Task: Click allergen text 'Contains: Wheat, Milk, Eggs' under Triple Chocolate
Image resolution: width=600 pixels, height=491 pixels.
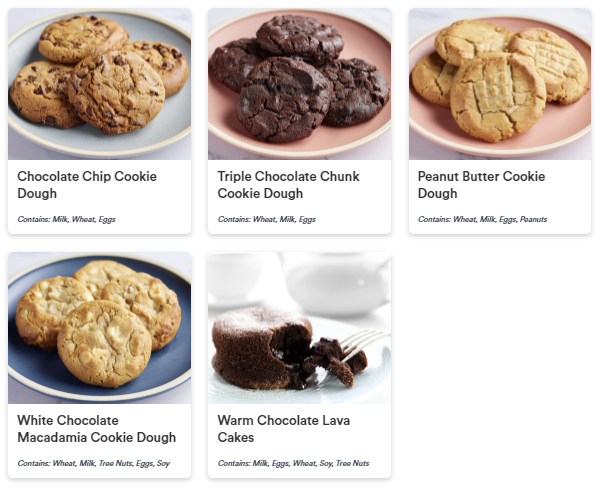Action: 267,219
